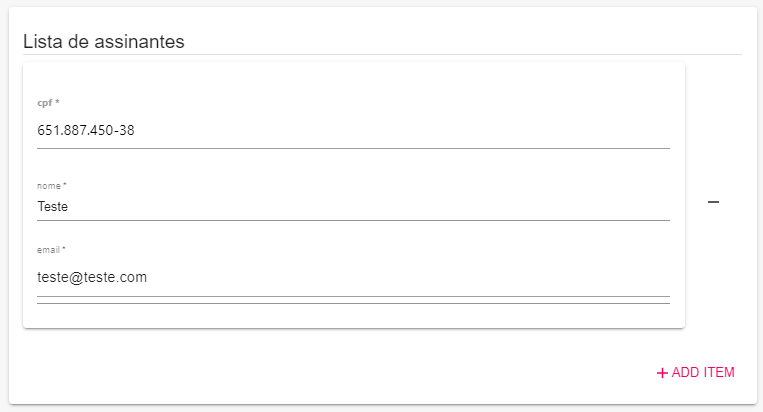Click the signer card's blank bottom area
This screenshot has width=763, height=412.
coord(353,315)
